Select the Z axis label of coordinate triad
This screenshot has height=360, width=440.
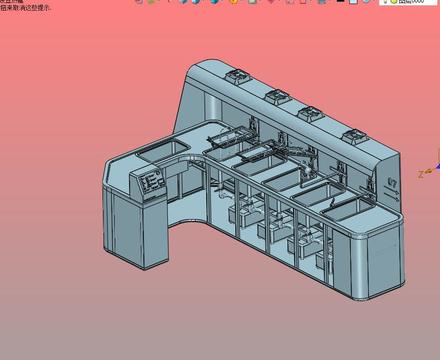[x=421, y=174]
